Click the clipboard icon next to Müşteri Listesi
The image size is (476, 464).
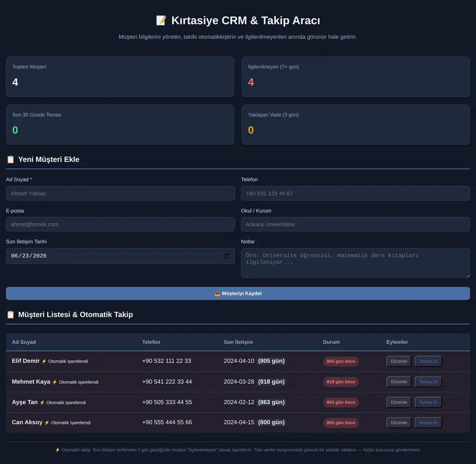click(x=11, y=314)
